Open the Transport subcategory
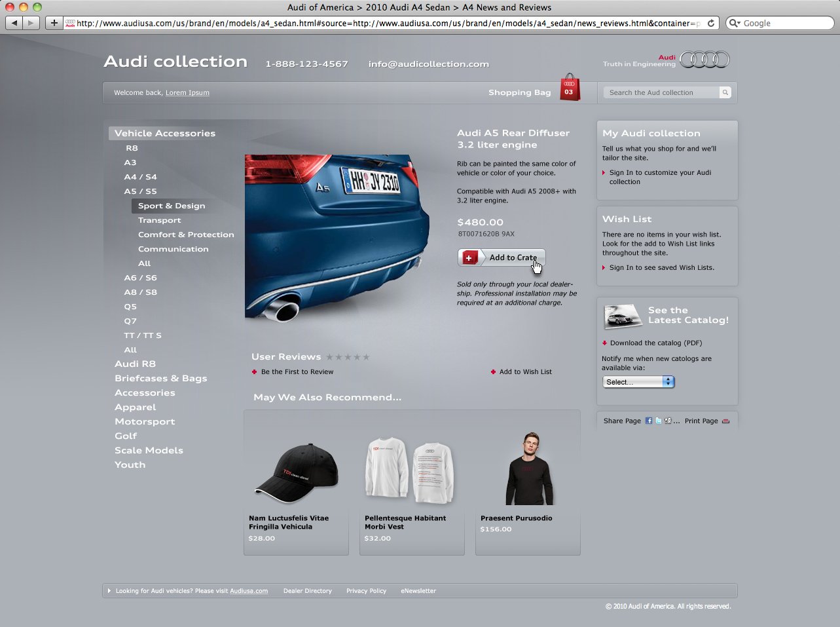Image resolution: width=840 pixels, height=627 pixels. tap(159, 220)
